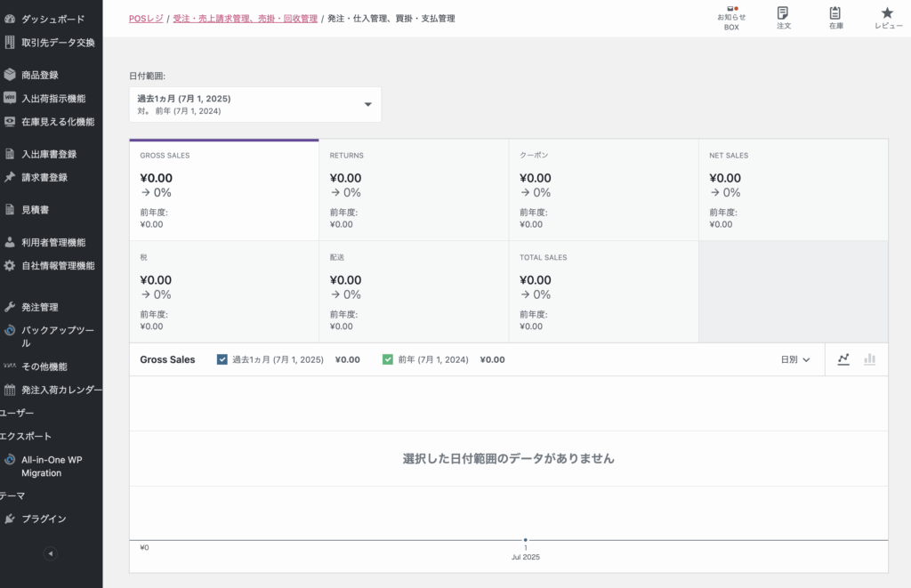Uncheck 過去1ヵ月 (7月 1, 2025) checkbox
Screen dimensions: 911x588
[222, 359]
